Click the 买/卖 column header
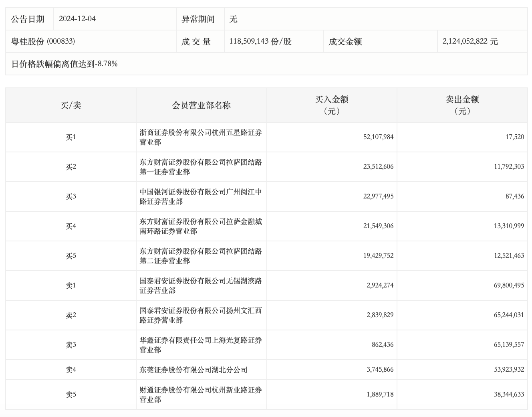Screen dimensions: 532x417 point(71,105)
